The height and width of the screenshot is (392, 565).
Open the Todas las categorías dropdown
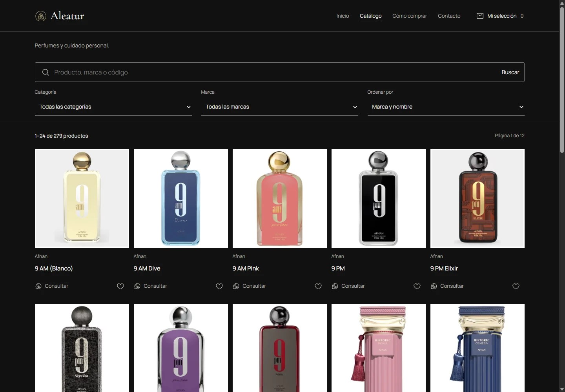[x=113, y=107]
